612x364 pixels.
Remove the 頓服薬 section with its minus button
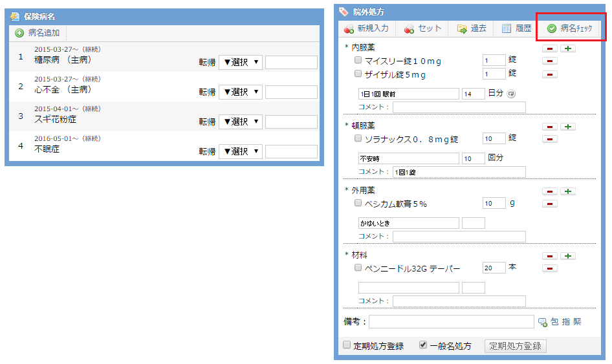[549, 127]
